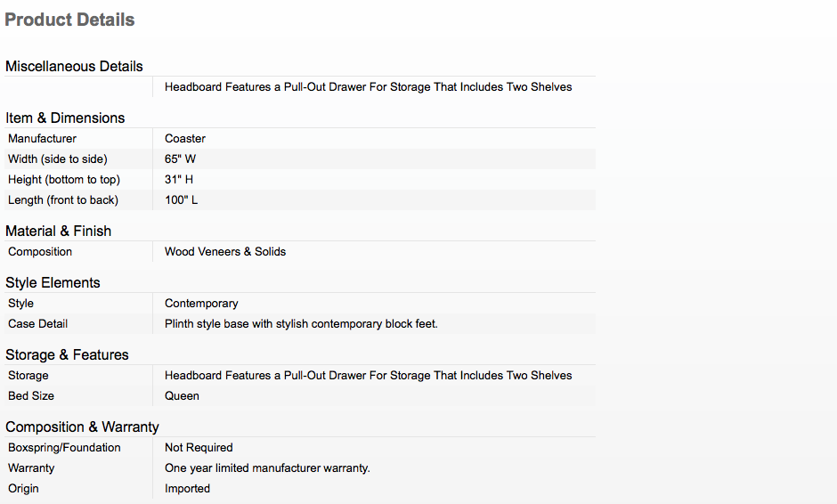The width and height of the screenshot is (837, 504).
Task: Click the Queen bed size value
Action: point(182,396)
